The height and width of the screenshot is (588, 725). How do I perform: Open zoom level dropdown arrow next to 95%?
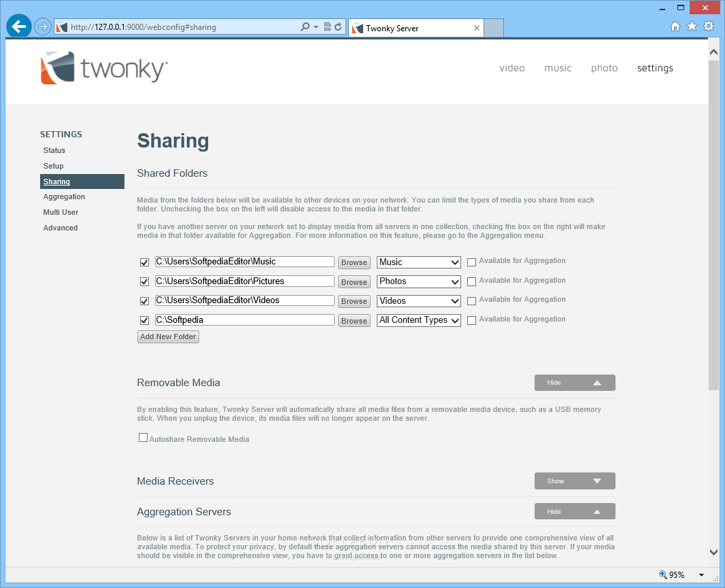701,575
